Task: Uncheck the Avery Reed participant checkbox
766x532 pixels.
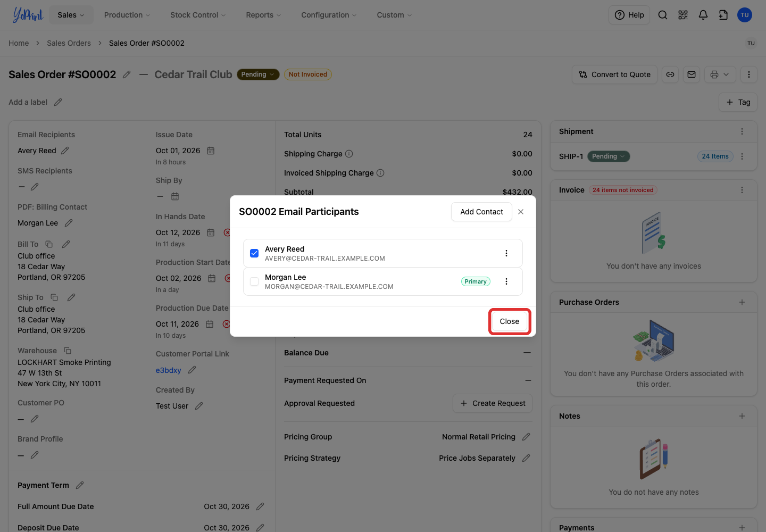Action: click(x=254, y=253)
